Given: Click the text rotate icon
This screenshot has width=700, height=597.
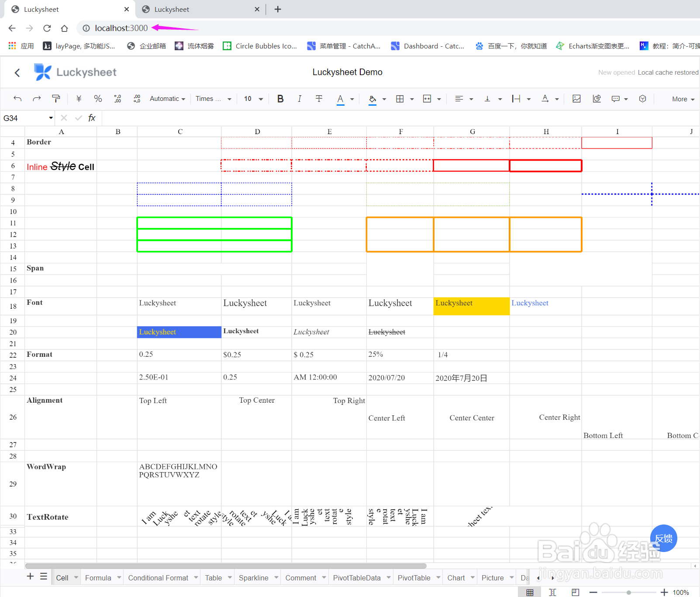Looking at the screenshot, I should [x=545, y=99].
